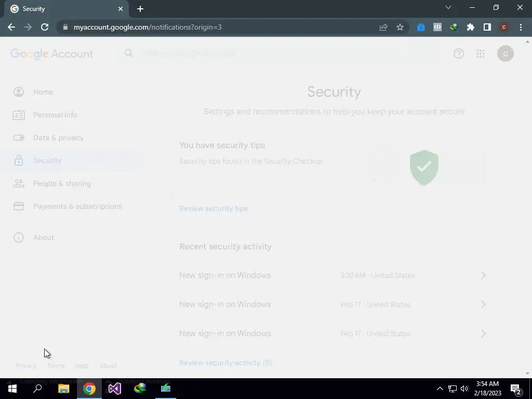Open the Extensions puzzle piece menu
The image size is (532, 399).
[471, 27]
